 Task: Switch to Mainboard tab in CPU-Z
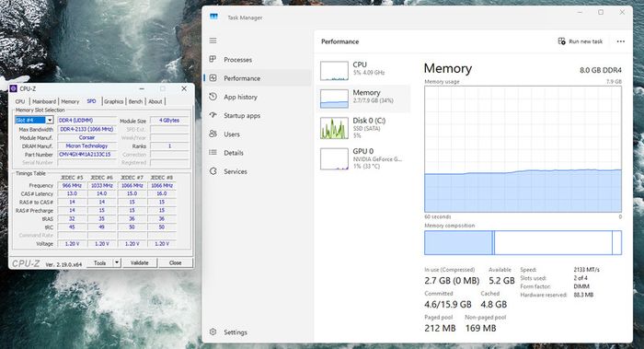44,101
